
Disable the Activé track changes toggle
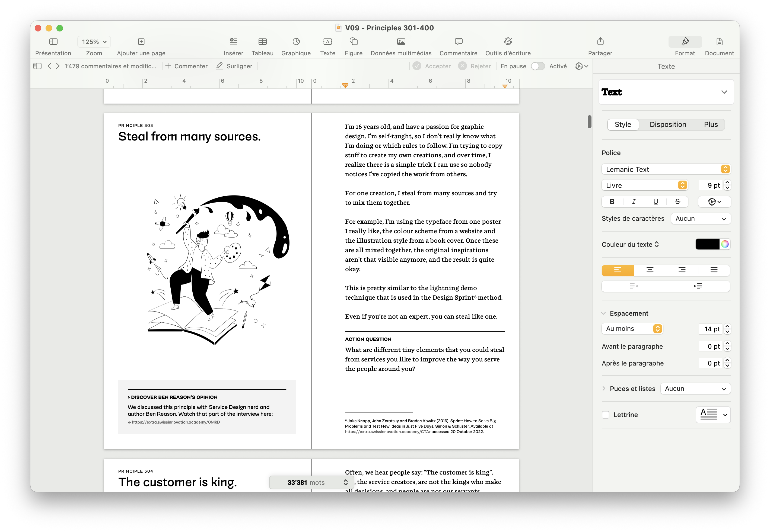tap(537, 66)
